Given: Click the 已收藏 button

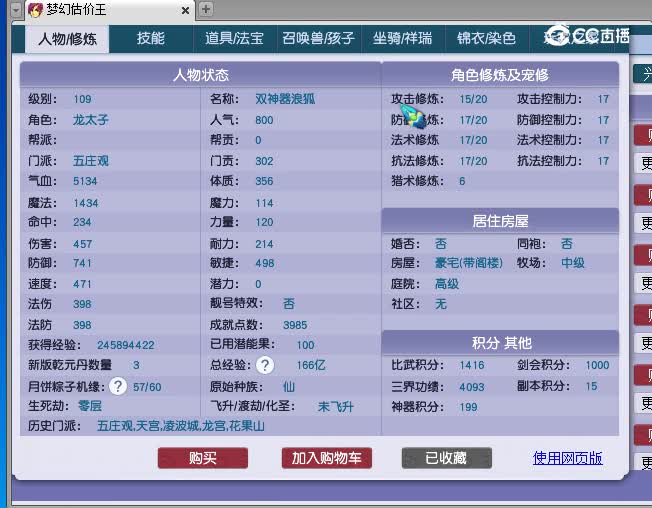Looking at the screenshot, I should [x=447, y=458].
